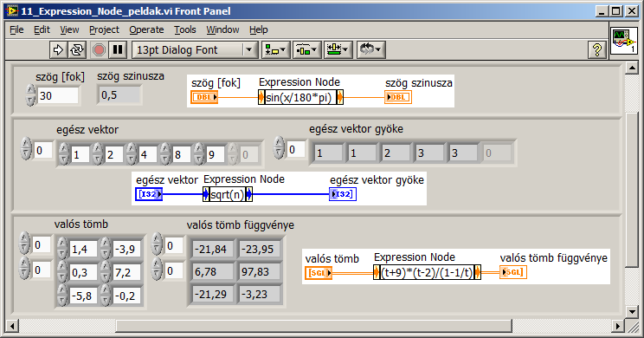Click the orange DBL szög [fok] terminal
Screen dimensions: 644x338
[x=204, y=97]
